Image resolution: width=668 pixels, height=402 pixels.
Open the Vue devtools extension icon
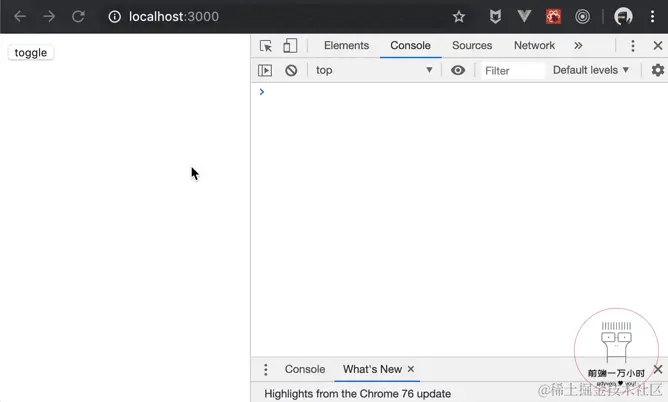coord(524,17)
